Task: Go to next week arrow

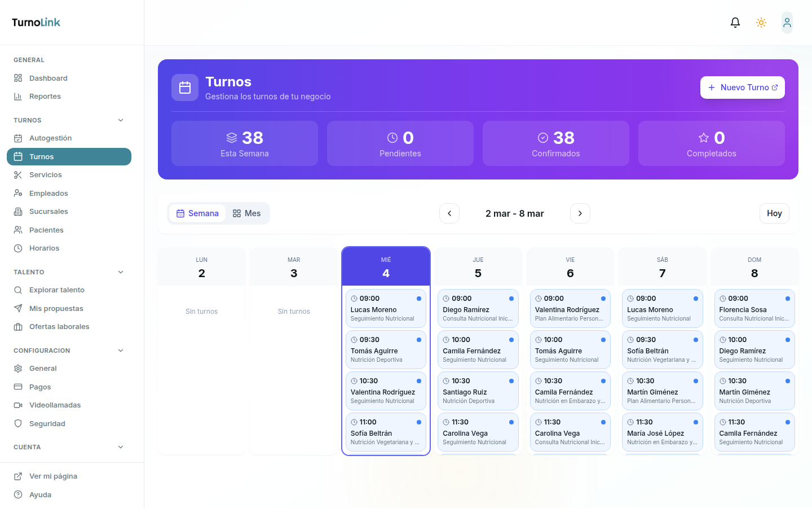Action: pyautogui.click(x=580, y=213)
